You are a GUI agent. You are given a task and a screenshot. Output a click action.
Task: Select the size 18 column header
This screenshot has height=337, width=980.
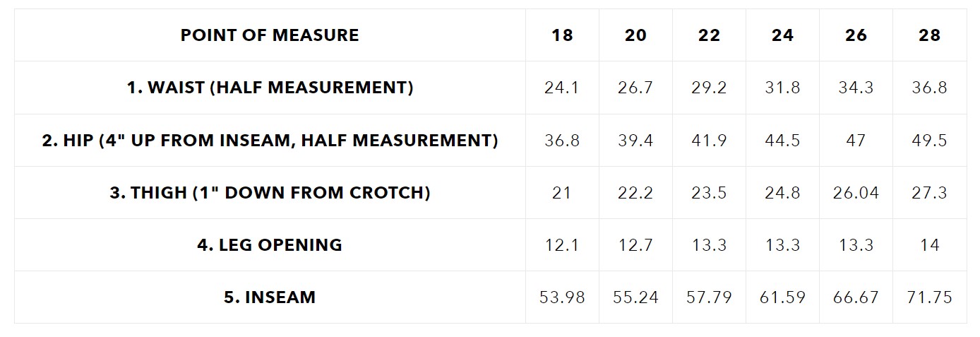click(x=562, y=35)
